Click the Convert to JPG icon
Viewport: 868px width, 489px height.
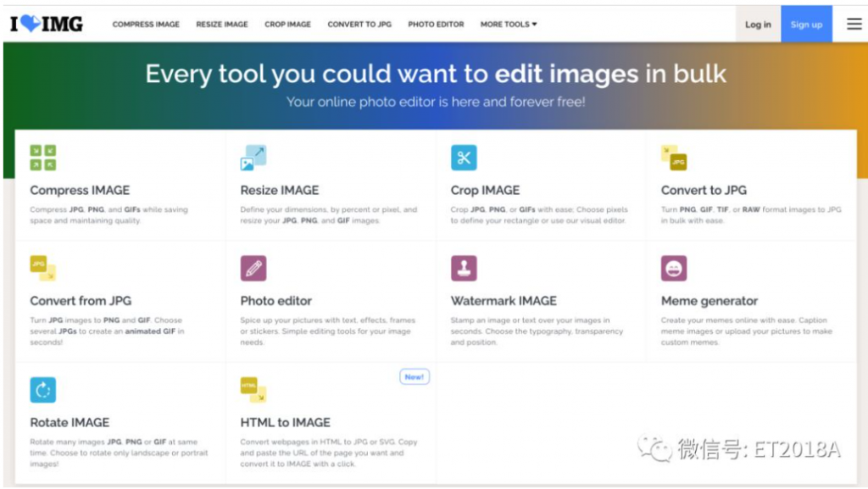coord(674,158)
